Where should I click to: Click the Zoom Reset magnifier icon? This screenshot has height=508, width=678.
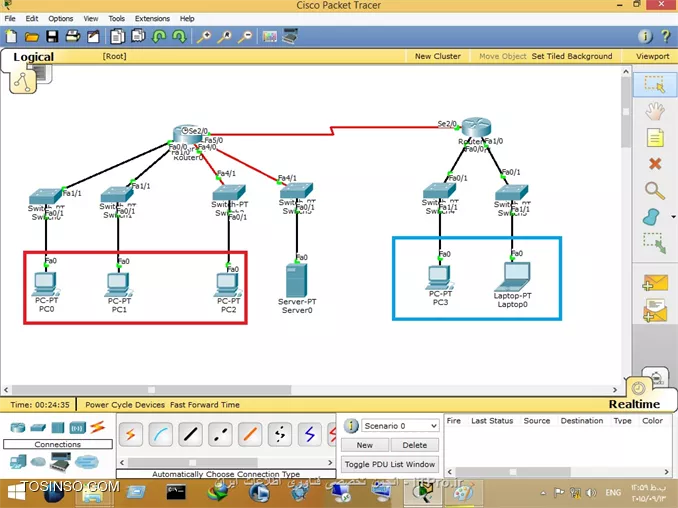pyautogui.click(x=224, y=37)
